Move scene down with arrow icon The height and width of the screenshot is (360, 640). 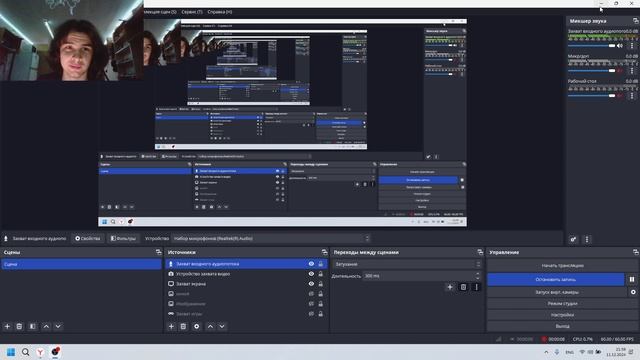[58, 326]
